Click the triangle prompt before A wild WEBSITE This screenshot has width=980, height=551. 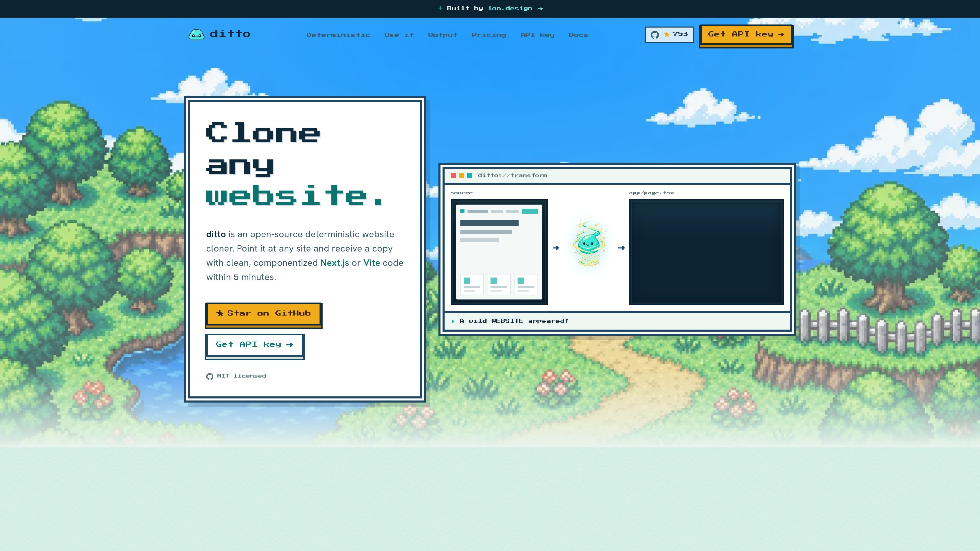point(453,321)
